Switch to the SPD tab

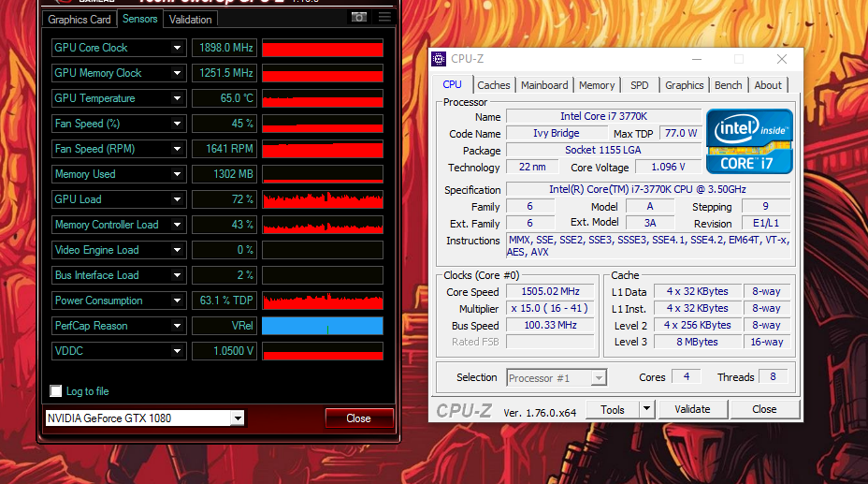640,85
